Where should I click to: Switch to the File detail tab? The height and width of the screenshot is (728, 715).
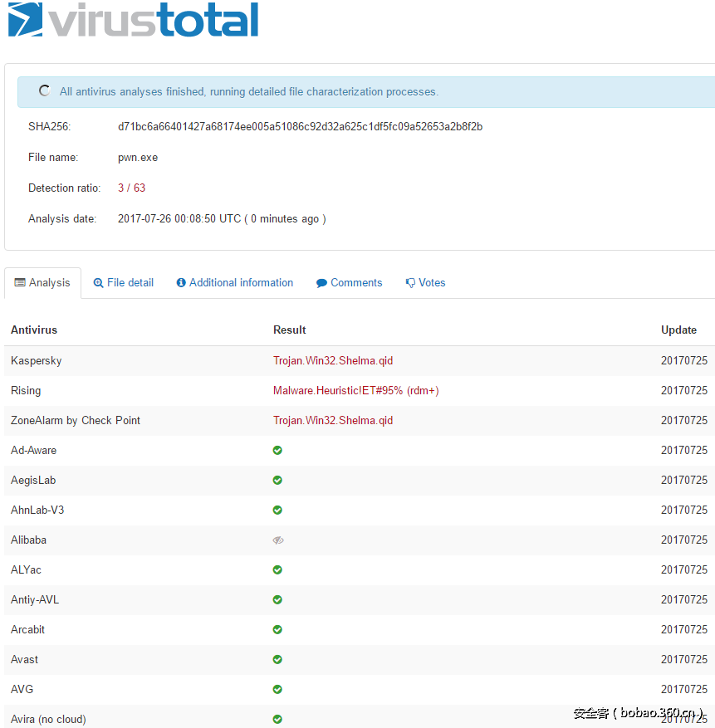tap(124, 283)
